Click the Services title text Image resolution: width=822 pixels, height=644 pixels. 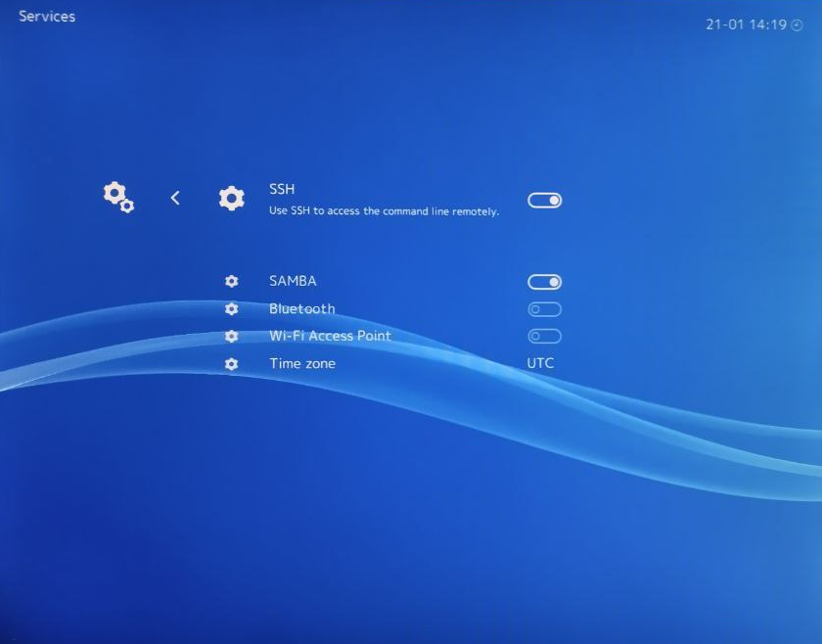tap(47, 17)
